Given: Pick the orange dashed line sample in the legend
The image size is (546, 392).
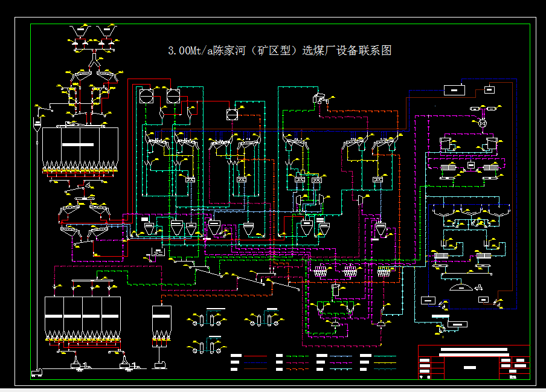Looking at the screenshot, I should point(297,369).
